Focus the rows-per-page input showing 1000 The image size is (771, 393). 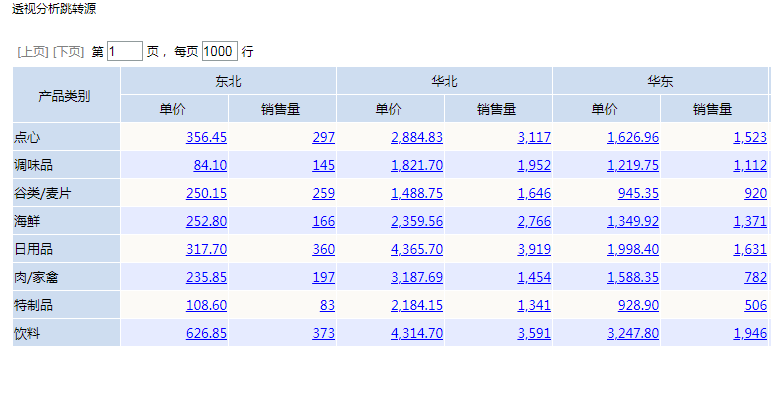pos(220,51)
